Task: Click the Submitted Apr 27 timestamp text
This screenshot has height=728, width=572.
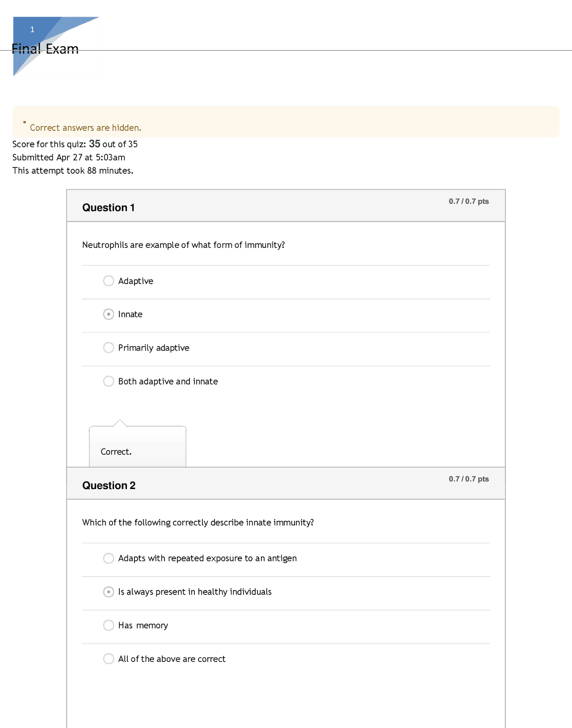Action: pyautogui.click(x=69, y=157)
